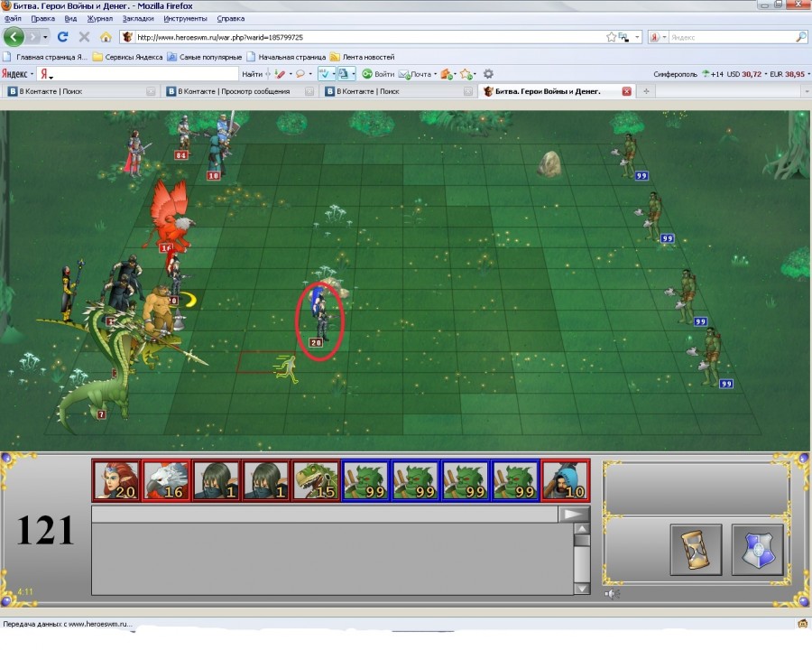Expand the Яндекс logo dropdown on toolbar
812x650 pixels.
(32, 74)
